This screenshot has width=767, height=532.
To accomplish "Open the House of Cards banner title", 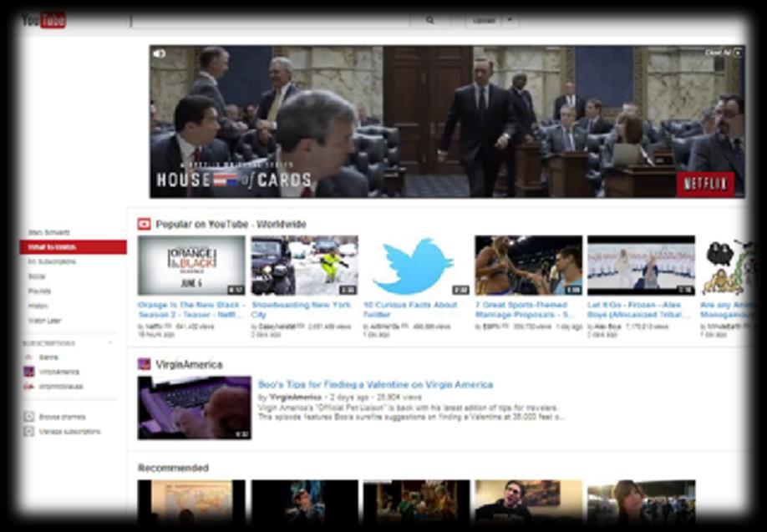I will pos(234,180).
